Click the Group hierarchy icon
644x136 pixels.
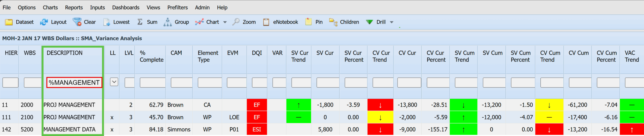click(x=168, y=22)
